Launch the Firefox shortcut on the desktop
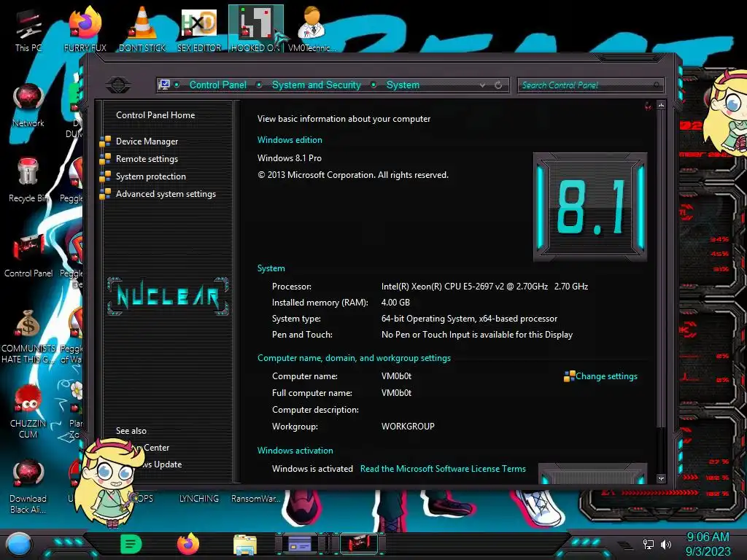Screen dimensions: 747x560 click(x=85, y=28)
